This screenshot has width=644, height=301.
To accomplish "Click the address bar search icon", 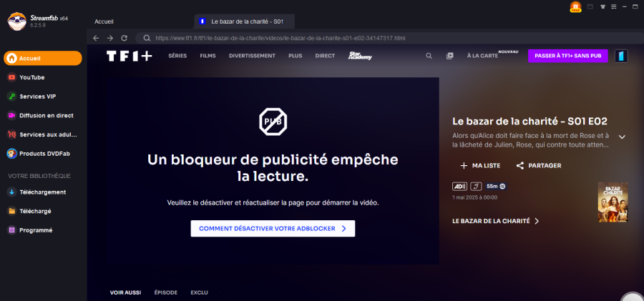I will tap(147, 38).
